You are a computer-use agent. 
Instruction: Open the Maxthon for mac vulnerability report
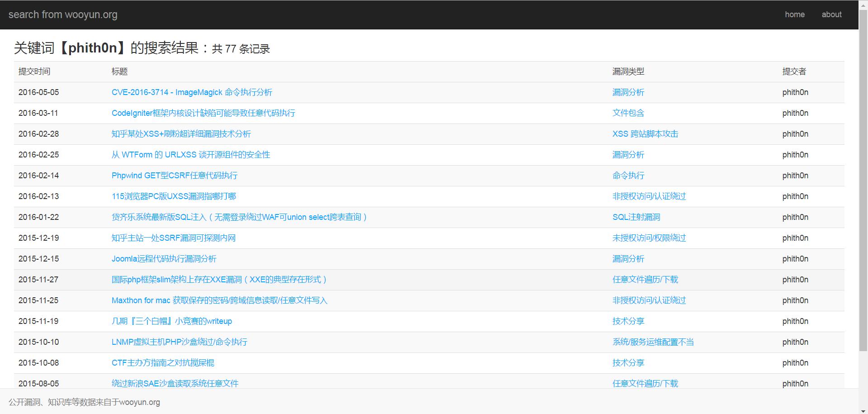point(219,300)
